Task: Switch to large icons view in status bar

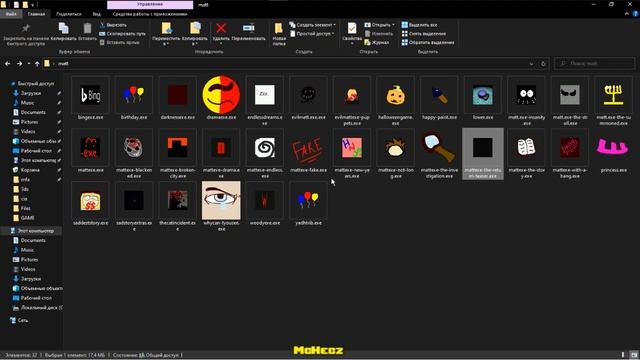Action: click(x=634, y=355)
